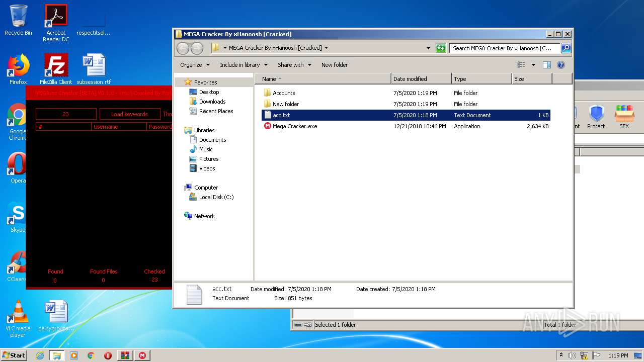Launch Acrobat Reader DC shortcut
Image resolution: width=644 pixels, height=362 pixels.
pyautogui.click(x=56, y=23)
